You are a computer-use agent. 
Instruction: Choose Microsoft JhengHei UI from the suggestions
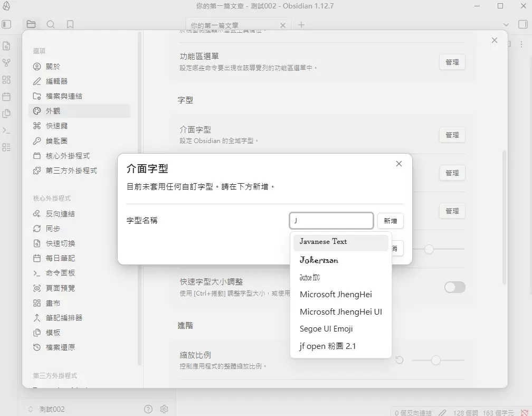coord(340,311)
